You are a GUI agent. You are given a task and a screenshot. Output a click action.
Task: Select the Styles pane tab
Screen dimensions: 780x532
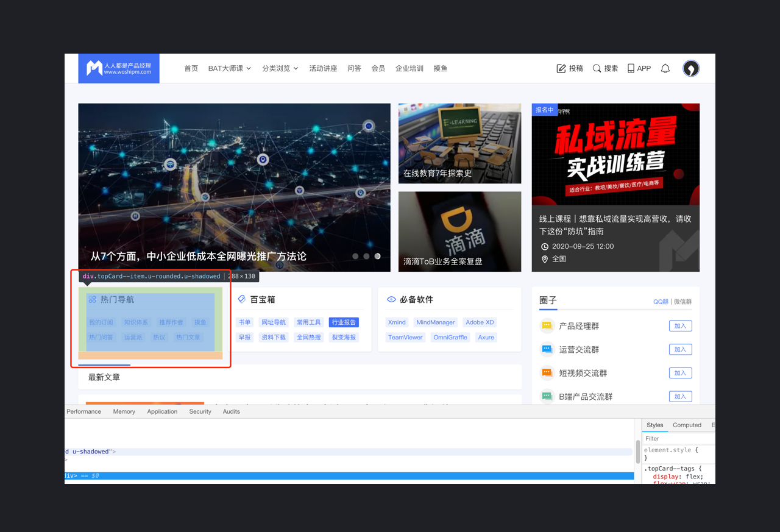655,425
